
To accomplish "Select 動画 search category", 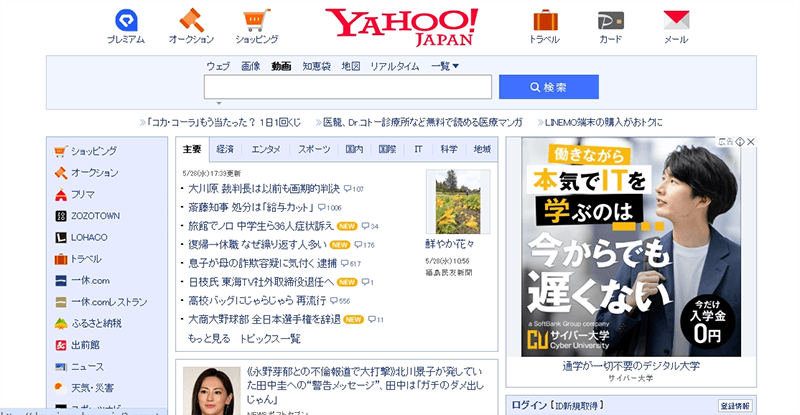I will [x=281, y=66].
